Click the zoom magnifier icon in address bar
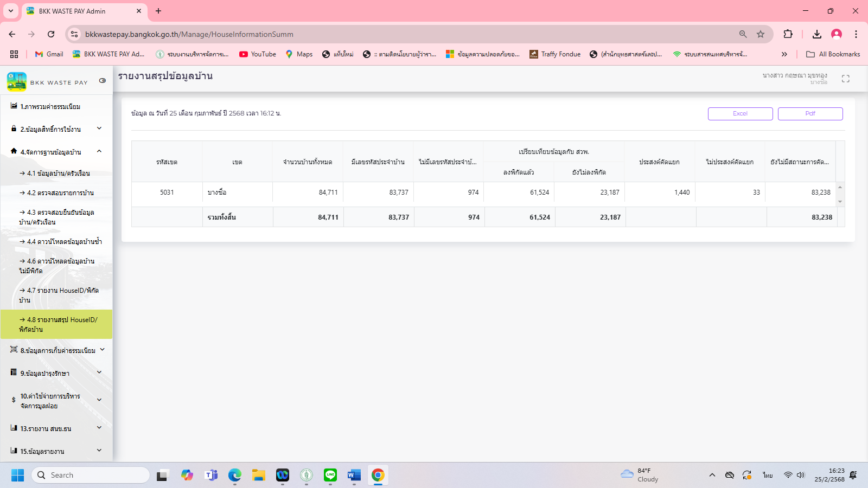 tap(743, 34)
